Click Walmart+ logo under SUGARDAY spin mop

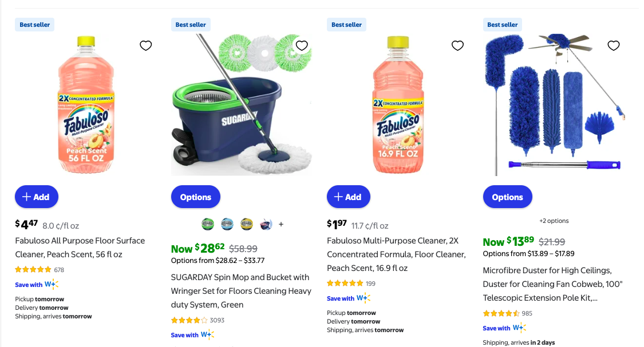[x=207, y=335]
